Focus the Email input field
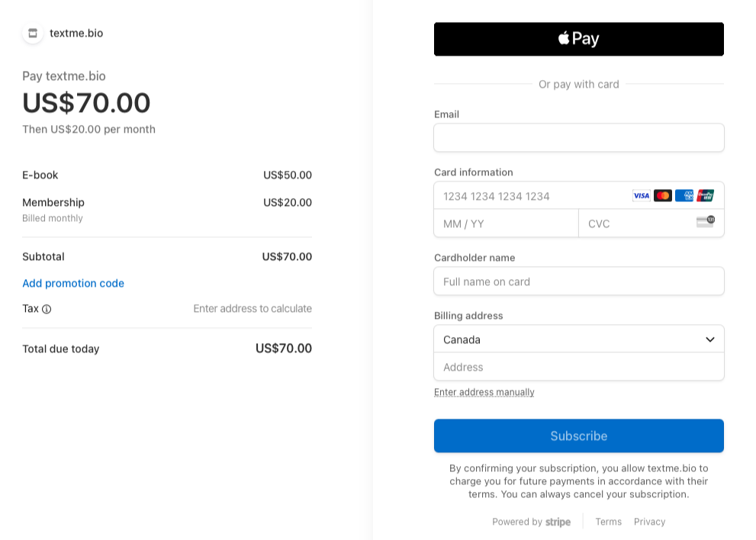Image resolution: width=756 pixels, height=540 pixels. tap(578, 138)
